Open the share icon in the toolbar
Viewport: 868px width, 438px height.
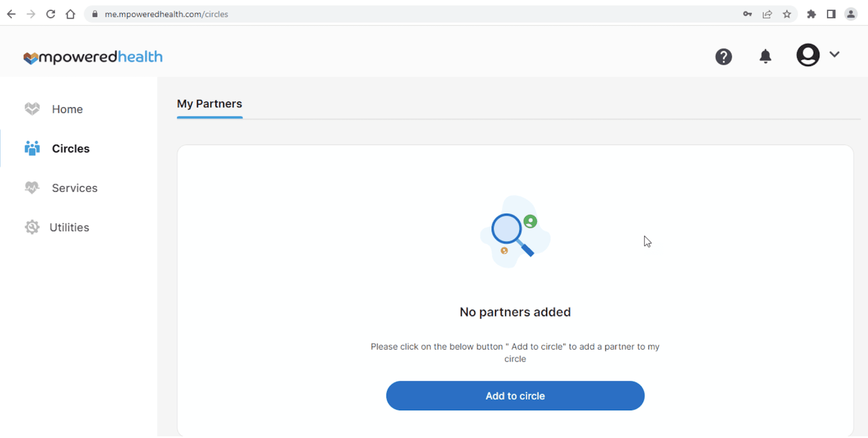coord(767,14)
